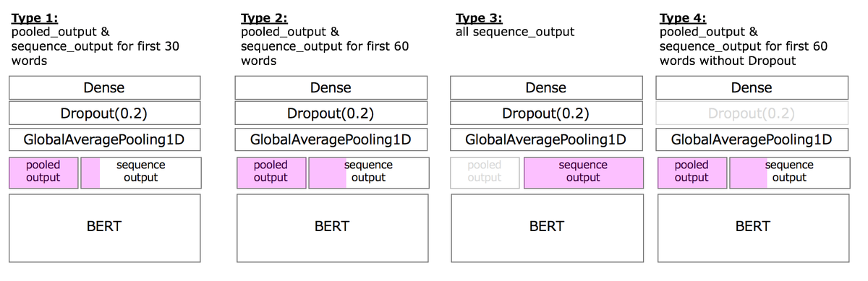Viewport: 868px width, 281px height.
Task: Select the BERT block under Type 3
Action: pos(547,228)
